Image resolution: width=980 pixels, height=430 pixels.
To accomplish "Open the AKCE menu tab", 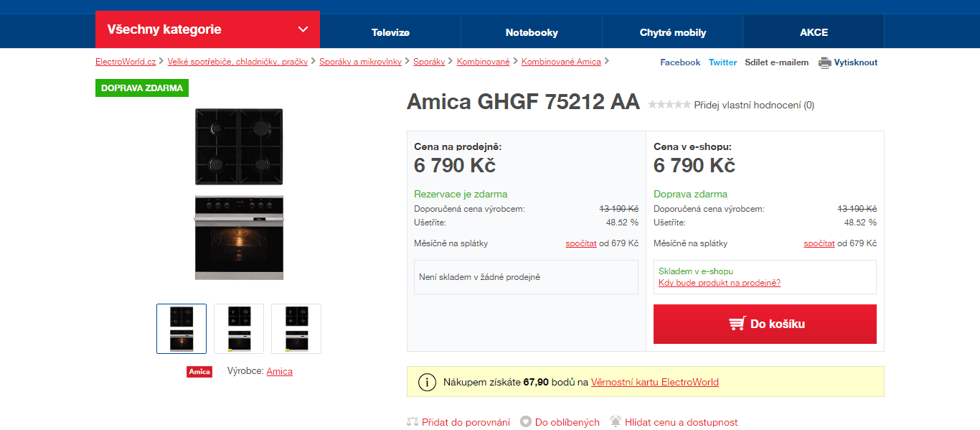I will tap(814, 32).
